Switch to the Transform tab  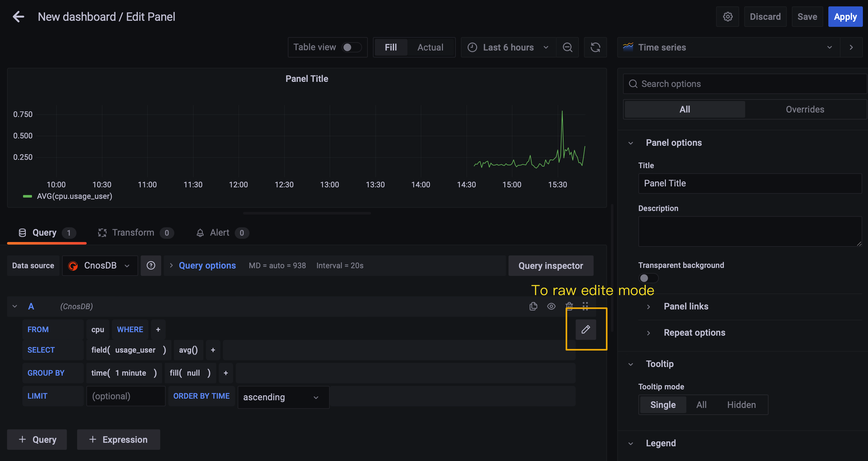133,232
